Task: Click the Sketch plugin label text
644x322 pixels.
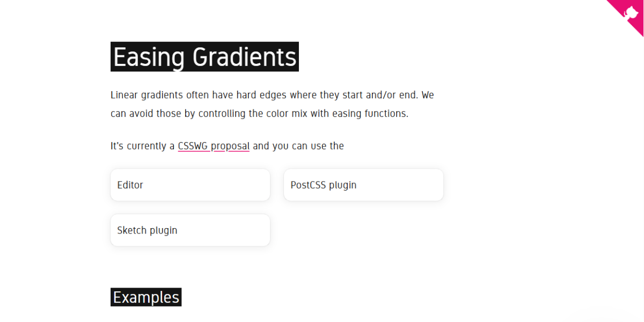Action: pos(147,230)
